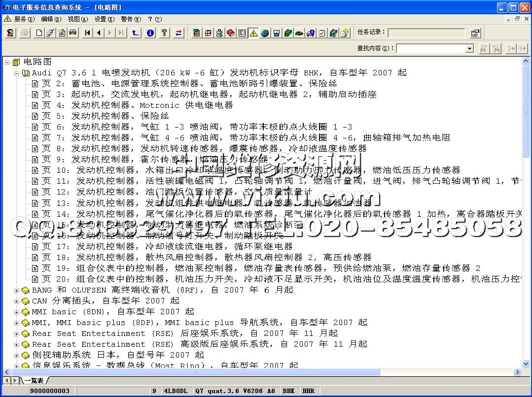
Task: Click the dark green car toolbar icon
Action: (299, 33)
